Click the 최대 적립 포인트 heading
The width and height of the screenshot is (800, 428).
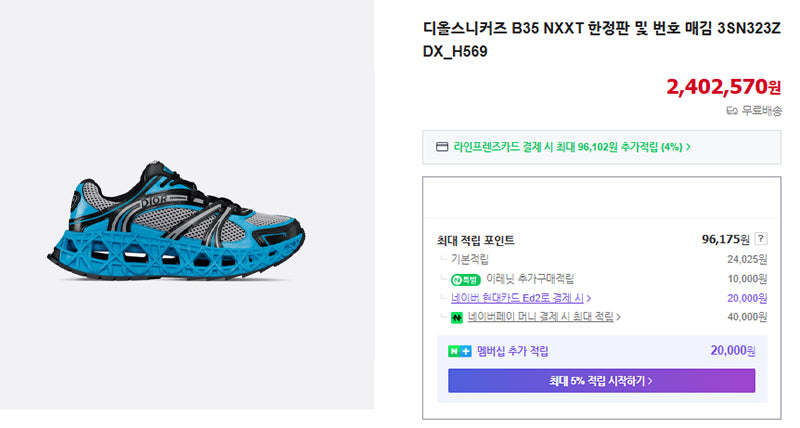(476, 240)
